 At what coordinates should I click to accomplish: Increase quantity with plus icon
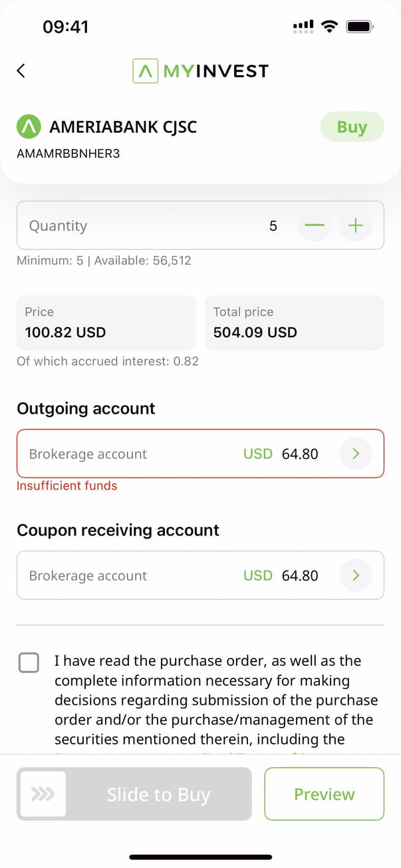pyautogui.click(x=356, y=226)
